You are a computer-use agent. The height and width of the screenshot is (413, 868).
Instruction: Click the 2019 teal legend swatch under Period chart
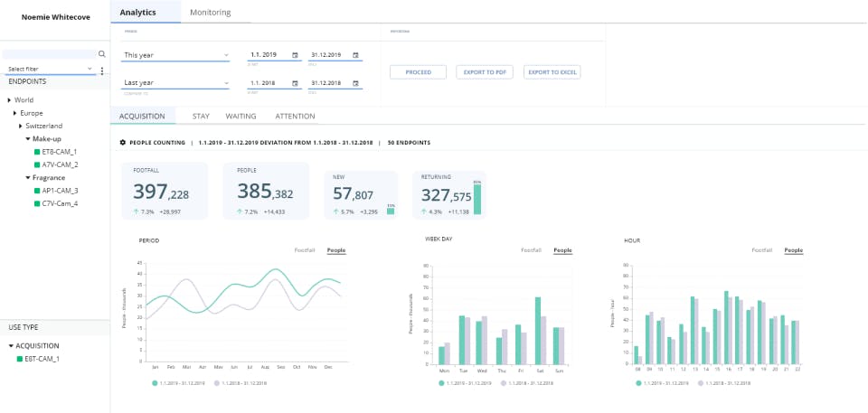[x=155, y=383]
